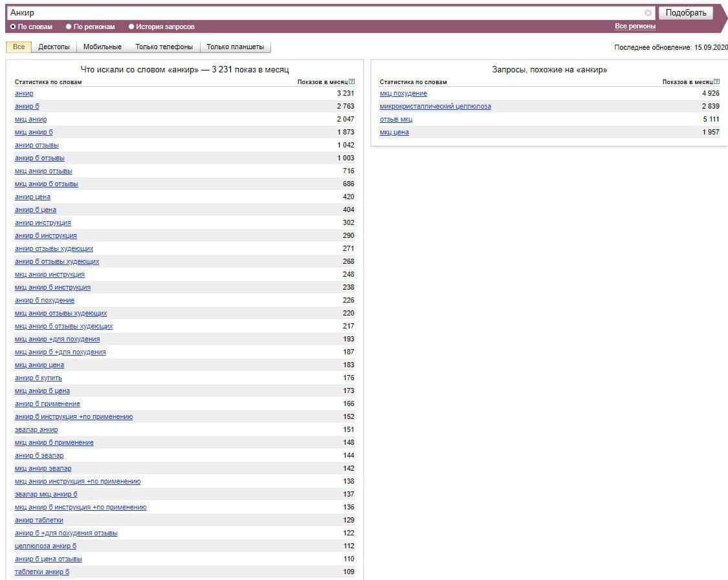The height and width of the screenshot is (580, 728).
Task: Open the «мкц анкир» keyword link
Action: pos(30,120)
